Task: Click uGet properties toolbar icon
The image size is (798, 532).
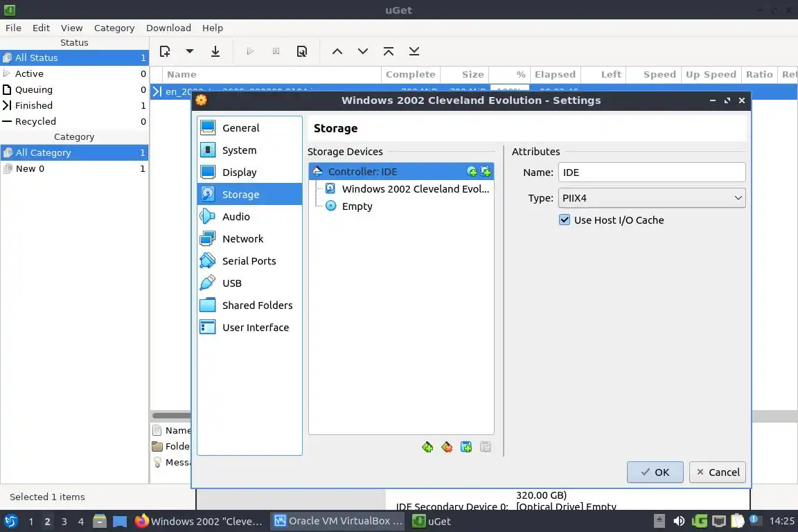Action: click(302, 51)
